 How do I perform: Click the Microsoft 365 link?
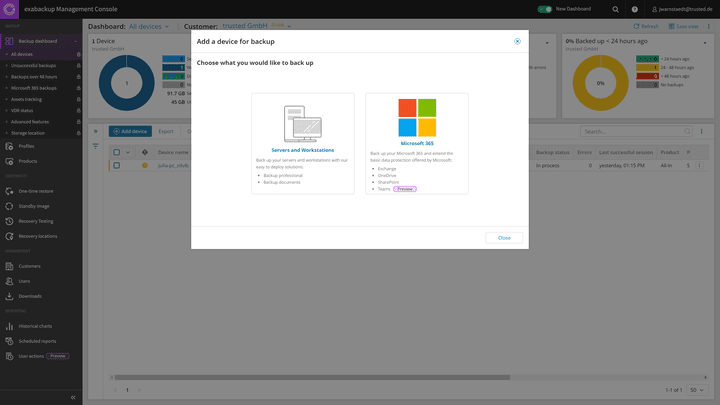tap(417, 143)
